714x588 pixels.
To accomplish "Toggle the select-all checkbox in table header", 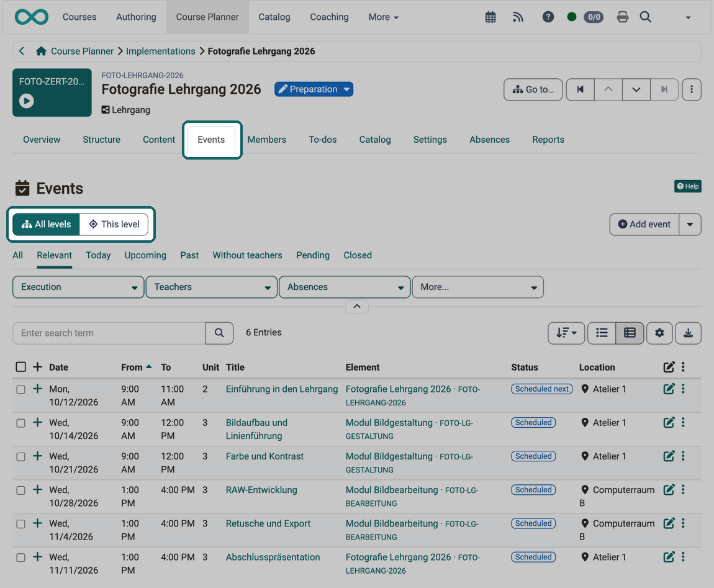I will [x=21, y=367].
